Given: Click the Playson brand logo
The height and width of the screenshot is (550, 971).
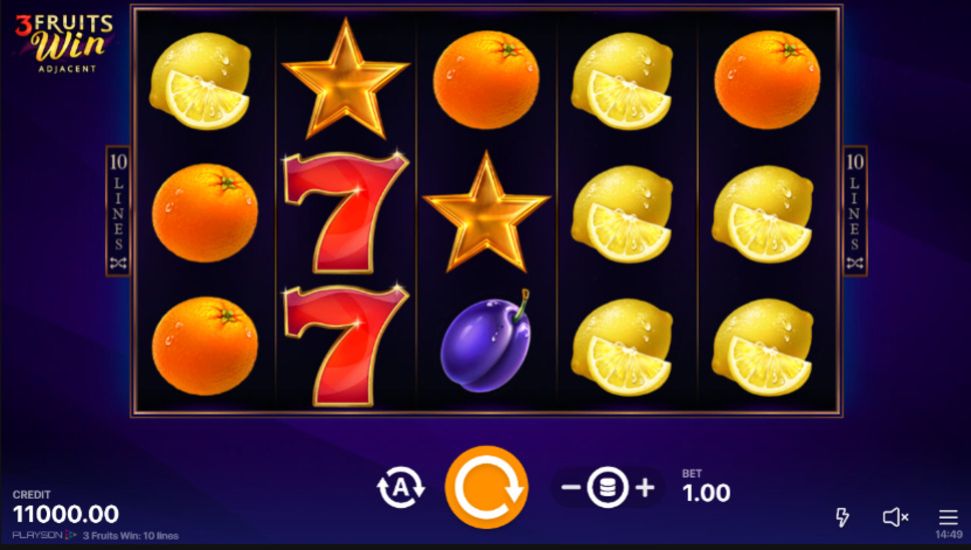Looking at the screenshot, I should [x=45, y=535].
